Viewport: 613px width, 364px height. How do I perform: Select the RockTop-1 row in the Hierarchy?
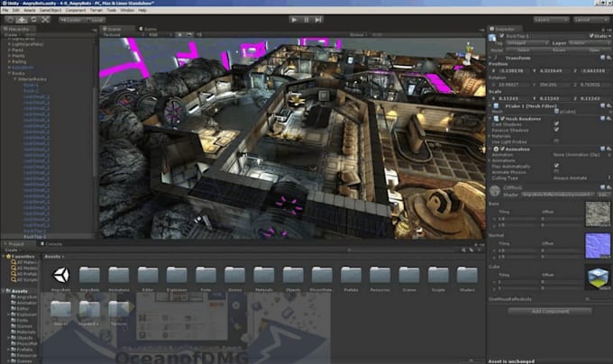pos(48,237)
